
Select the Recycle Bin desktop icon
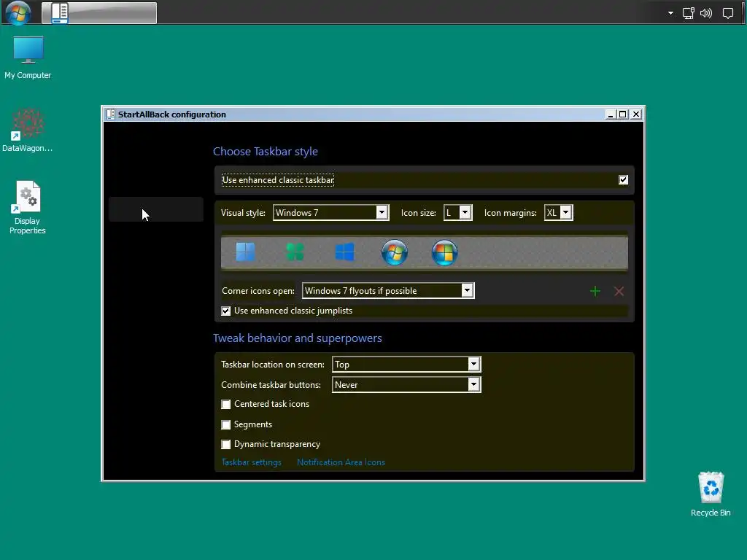point(711,494)
